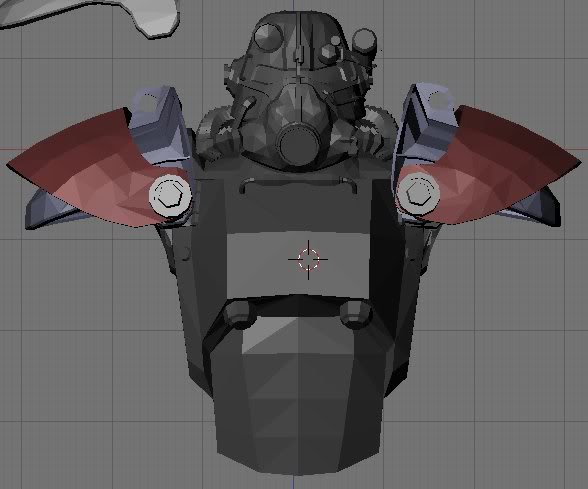Select the right cylindrical knob below chest
Screen dimensions: 588x489
(x=354, y=314)
